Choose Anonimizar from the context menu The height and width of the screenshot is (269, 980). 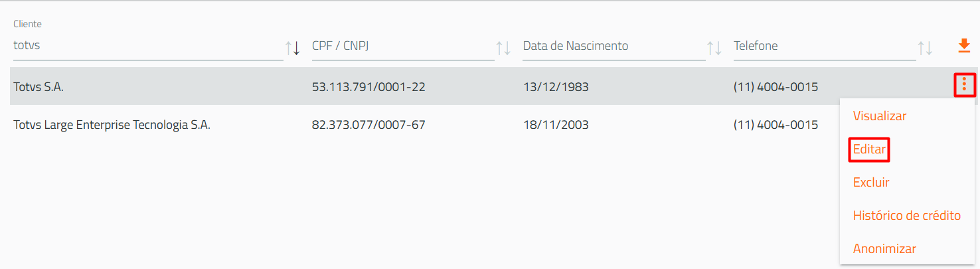884,249
